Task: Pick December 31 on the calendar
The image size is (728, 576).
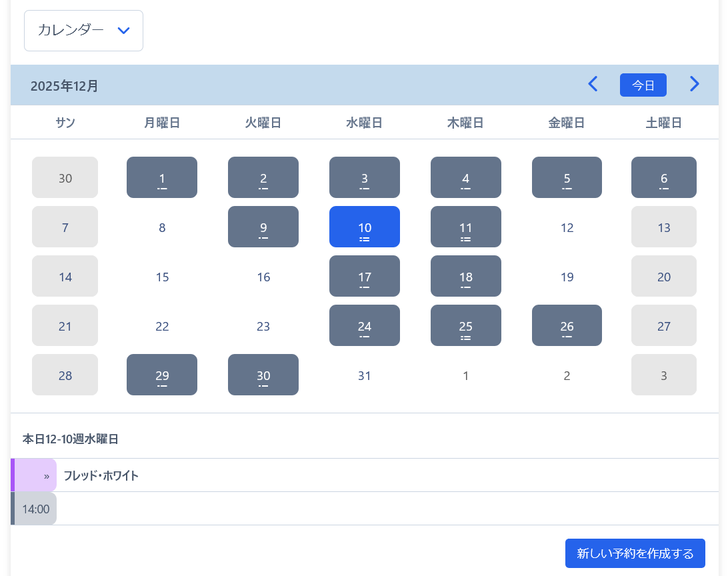Action: [x=364, y=375]
